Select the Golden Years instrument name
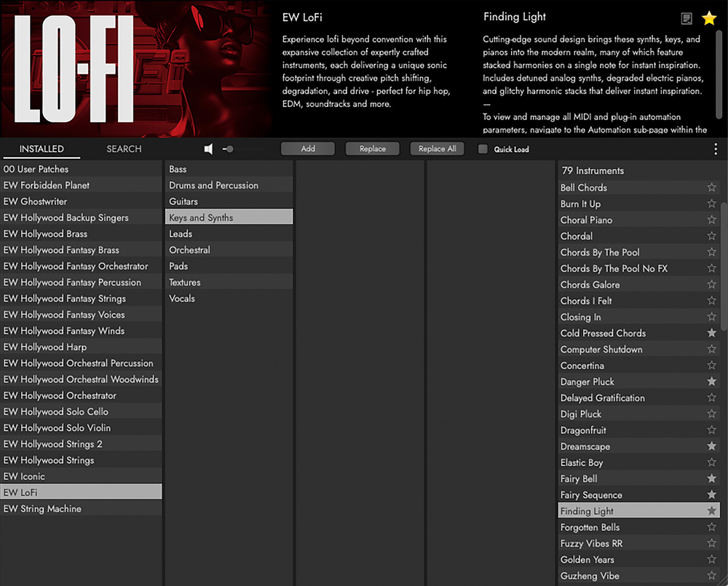Image resolution: width=728 pixels, height=586 pixels. [x=587, y=560]
